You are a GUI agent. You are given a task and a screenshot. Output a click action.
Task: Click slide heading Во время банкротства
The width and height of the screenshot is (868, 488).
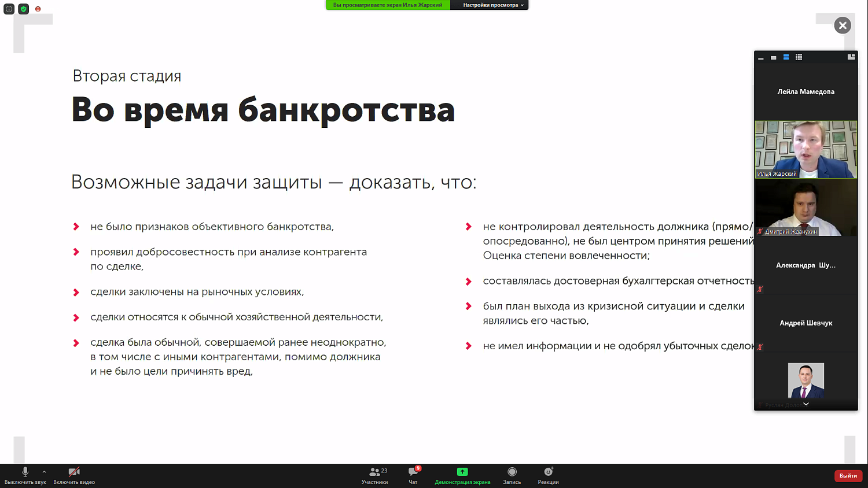[x=263, y=110]
